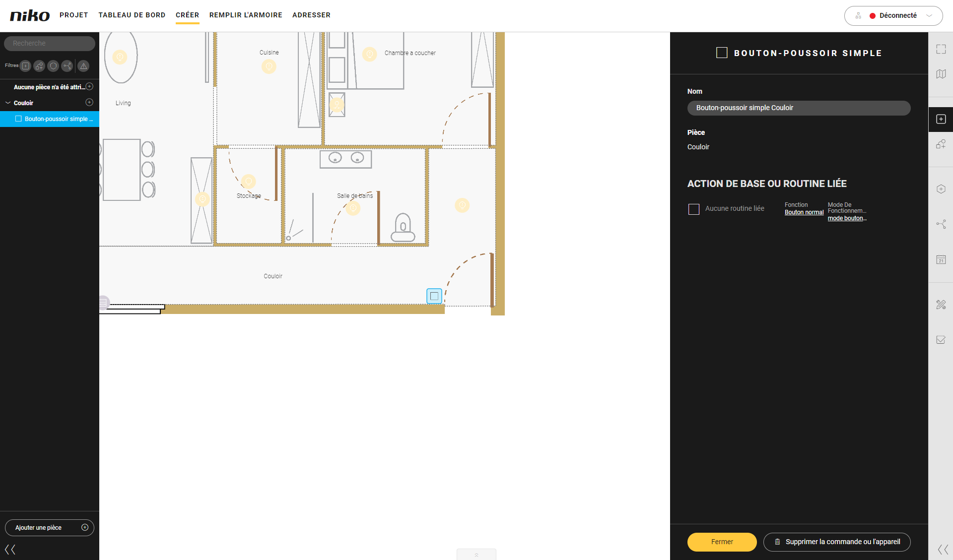Screen dimensions: 953x560
Task: Open the checklist envelope icon in right toolbar
Action: coord(941,340)
